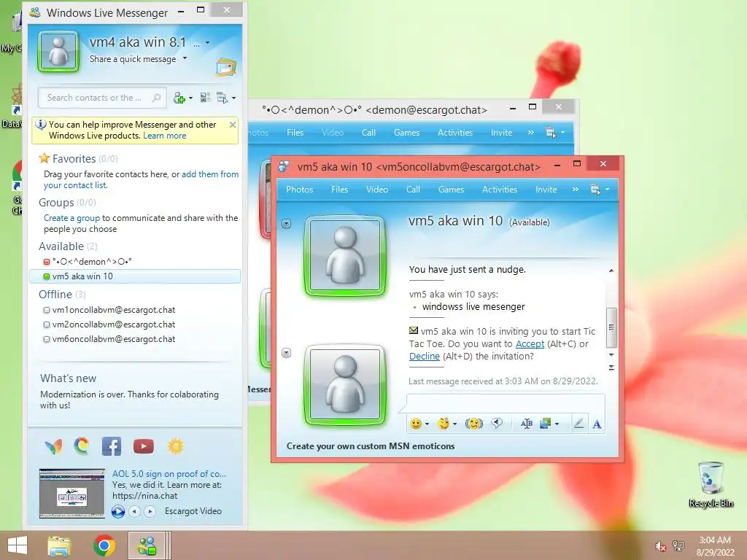Open File Explorer from taskbar
747x560 pixels.
click(59, 545)
